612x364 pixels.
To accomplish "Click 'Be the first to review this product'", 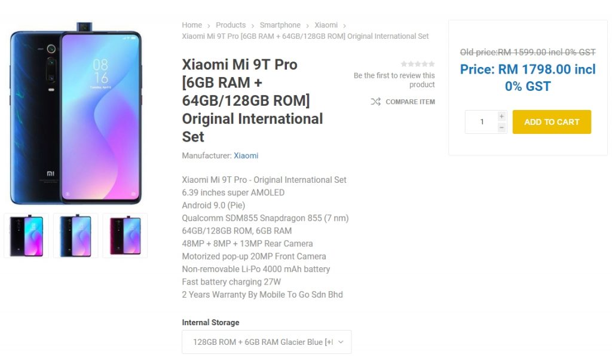I will pyautogui.click(x=394, y=80).
